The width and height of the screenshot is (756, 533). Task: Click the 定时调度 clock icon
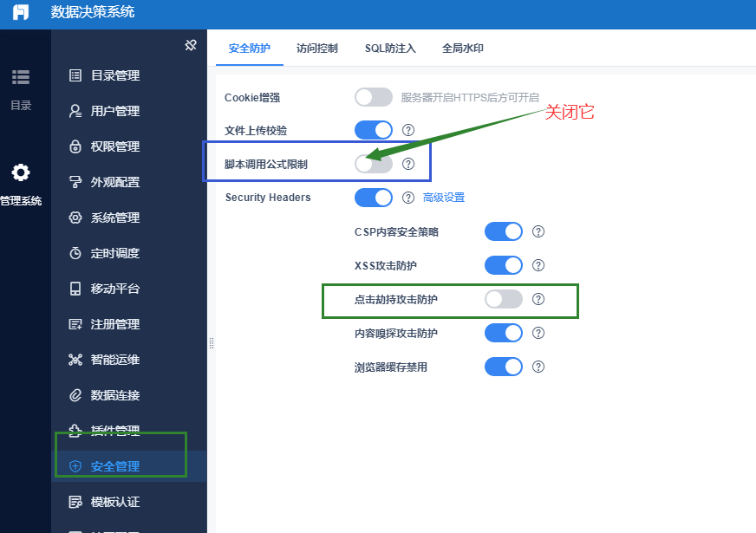(x=75, y=253)
